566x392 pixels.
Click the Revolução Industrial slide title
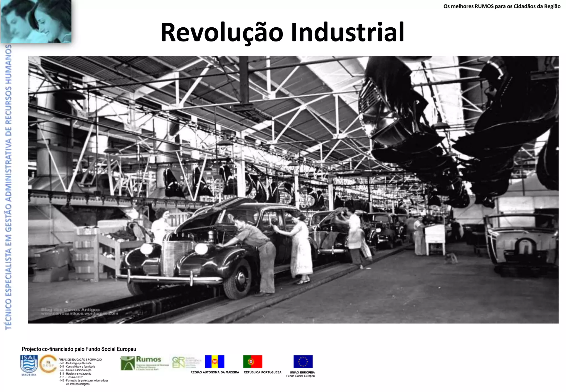point(282,32)
